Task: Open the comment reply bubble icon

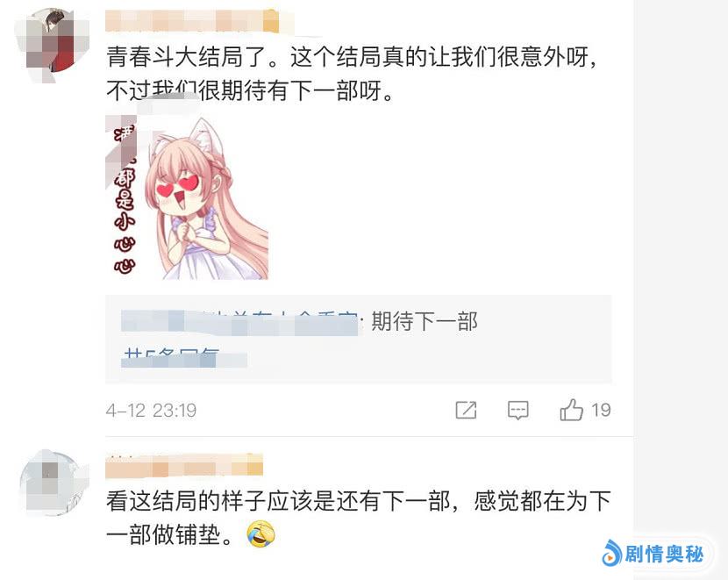Action: pos(518,410)
